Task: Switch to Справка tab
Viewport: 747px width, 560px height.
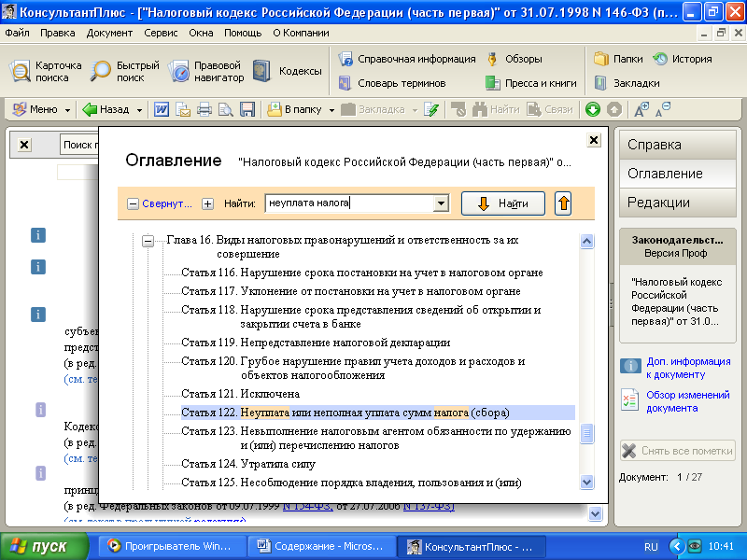Action: pyautogui.click(x=678, y=145)
